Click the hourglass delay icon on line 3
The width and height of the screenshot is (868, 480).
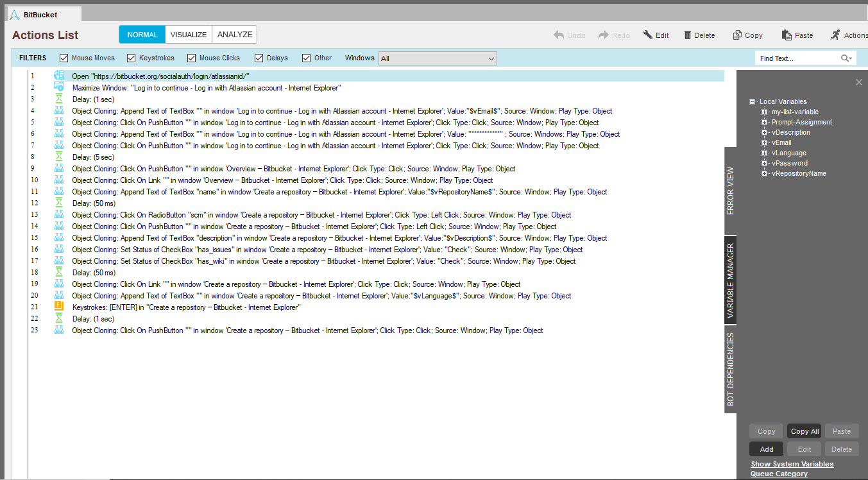59,99
